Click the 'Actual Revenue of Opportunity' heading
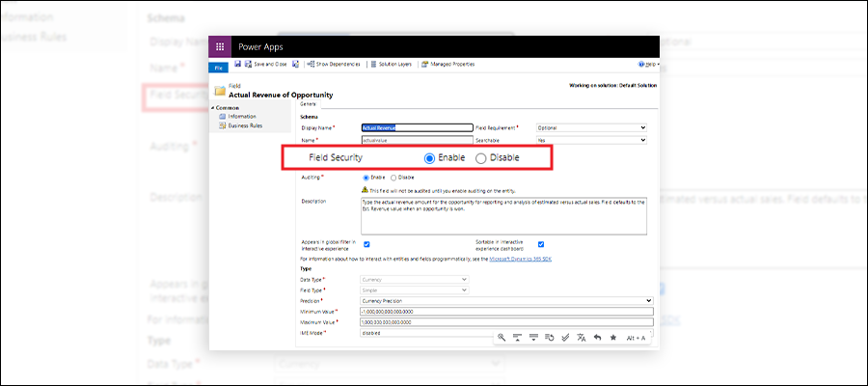Screen dimensions: 868x386 coord(281,96)
